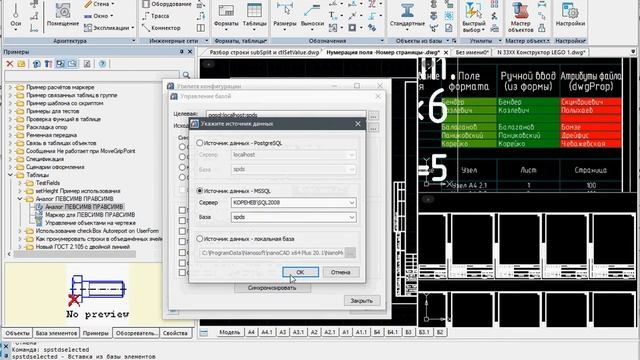Click magnifier search icon in Примеры panel

(186, 75)
